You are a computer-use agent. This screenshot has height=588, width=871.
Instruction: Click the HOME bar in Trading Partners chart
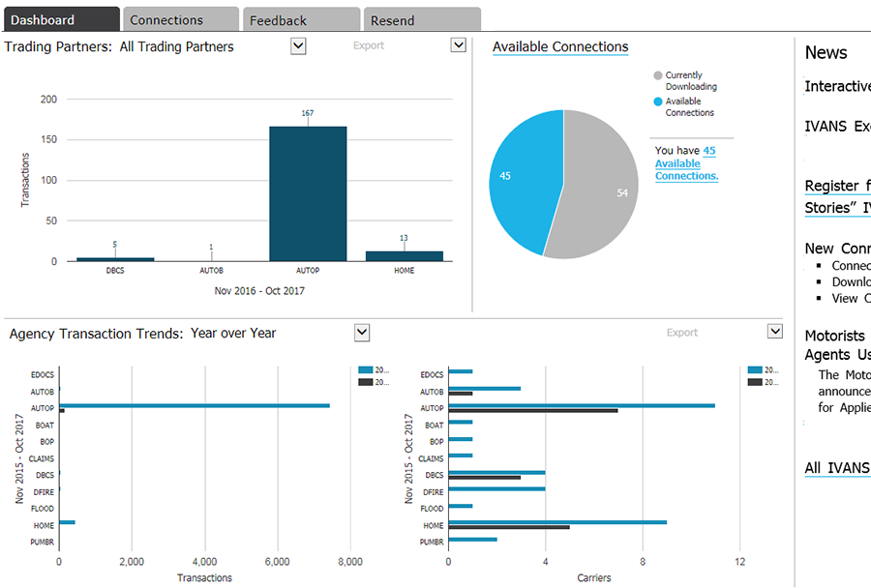[x=404, y=256]
